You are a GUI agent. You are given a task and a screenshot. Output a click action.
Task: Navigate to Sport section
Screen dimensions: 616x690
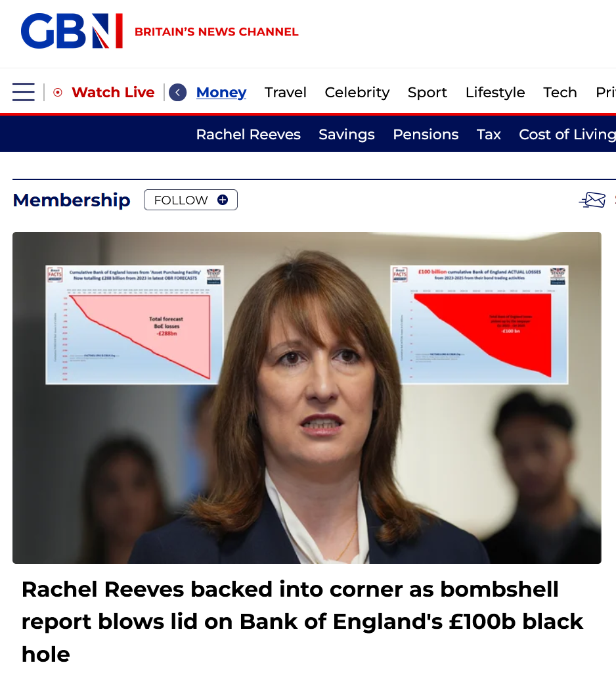(428, 93)
